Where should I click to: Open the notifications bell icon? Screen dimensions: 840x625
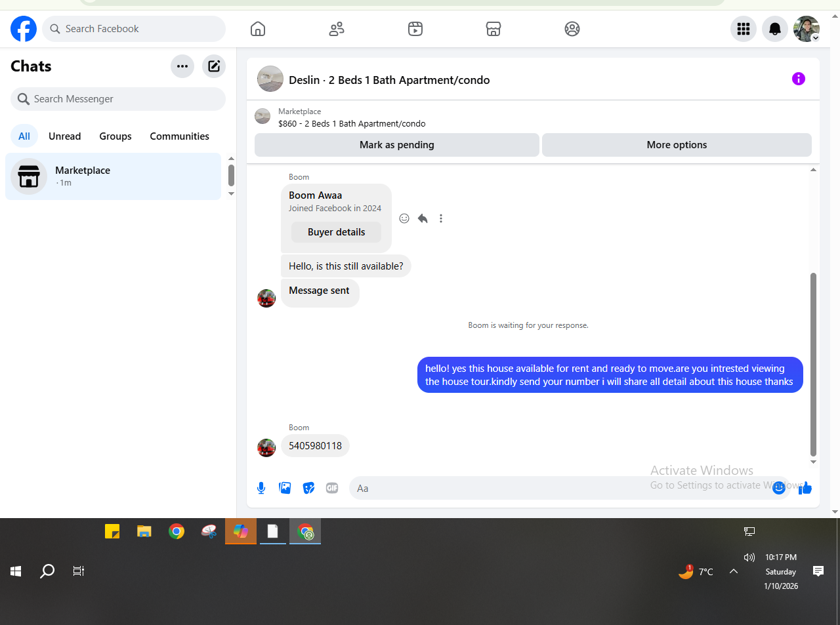[775, 29]
